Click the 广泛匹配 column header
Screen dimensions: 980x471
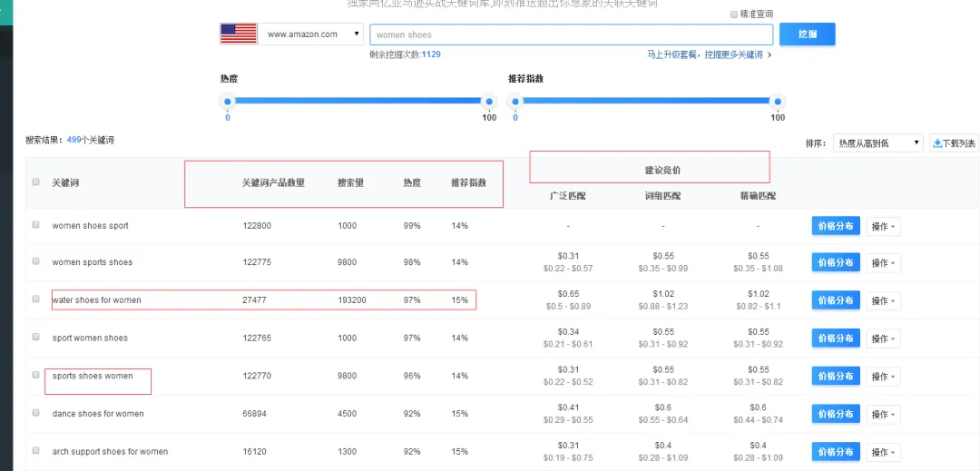(x=567, y=196)
